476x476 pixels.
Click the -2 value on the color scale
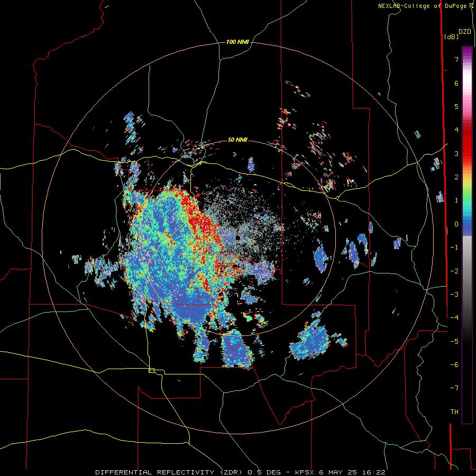click(454, 271)
